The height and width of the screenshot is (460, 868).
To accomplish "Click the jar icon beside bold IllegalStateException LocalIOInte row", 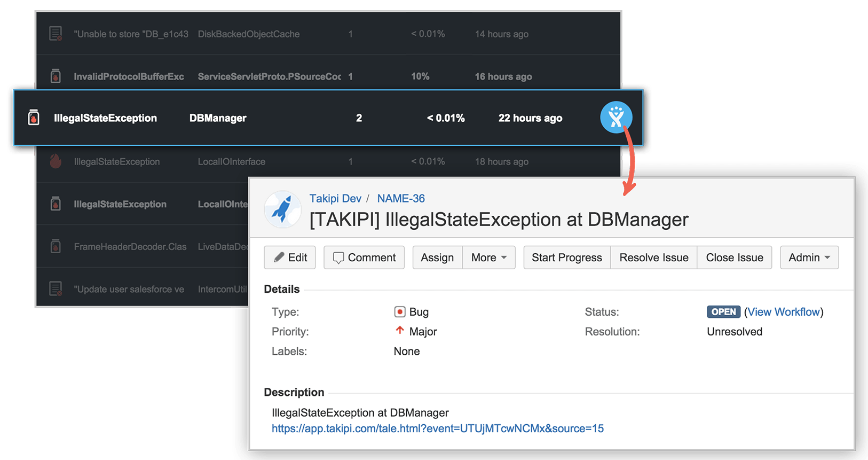I will 56,204.
